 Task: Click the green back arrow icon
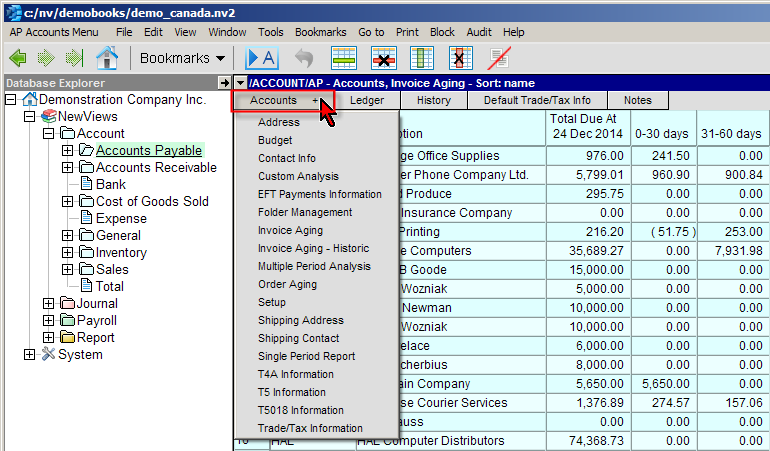[18, 58]
